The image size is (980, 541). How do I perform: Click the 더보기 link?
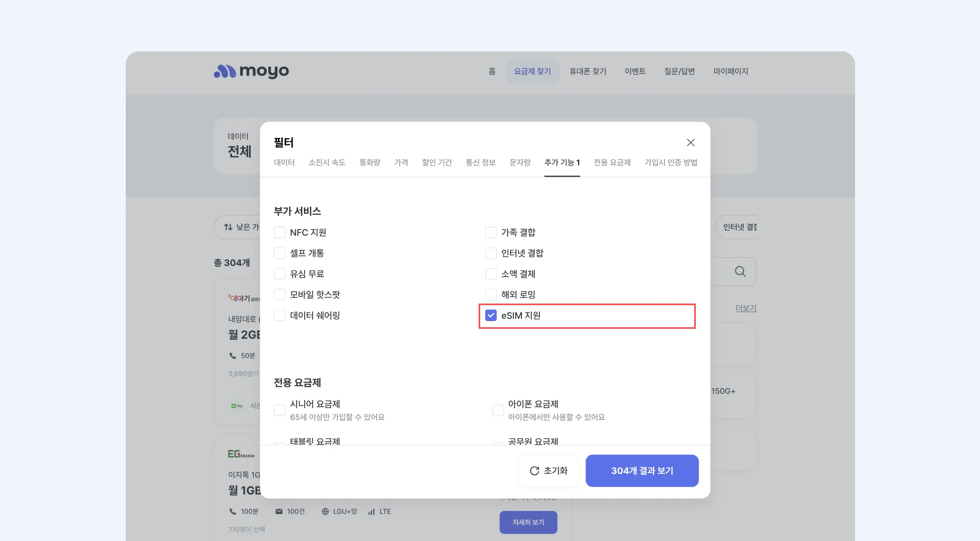(746, 308)
